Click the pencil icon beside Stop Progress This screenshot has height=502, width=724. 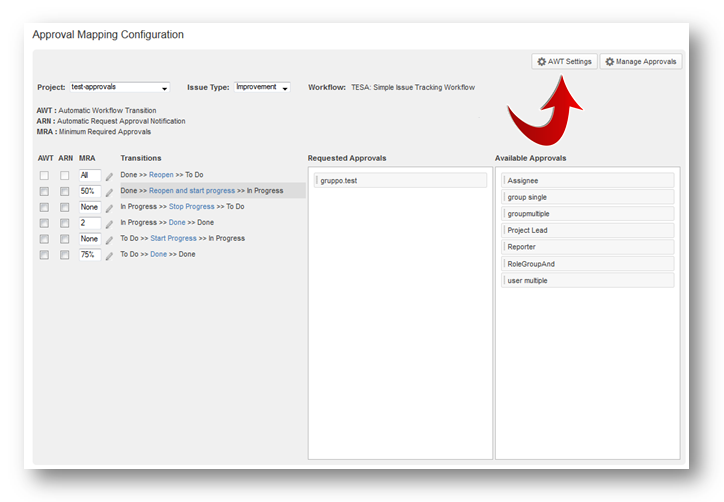click(x=110, y=208)
